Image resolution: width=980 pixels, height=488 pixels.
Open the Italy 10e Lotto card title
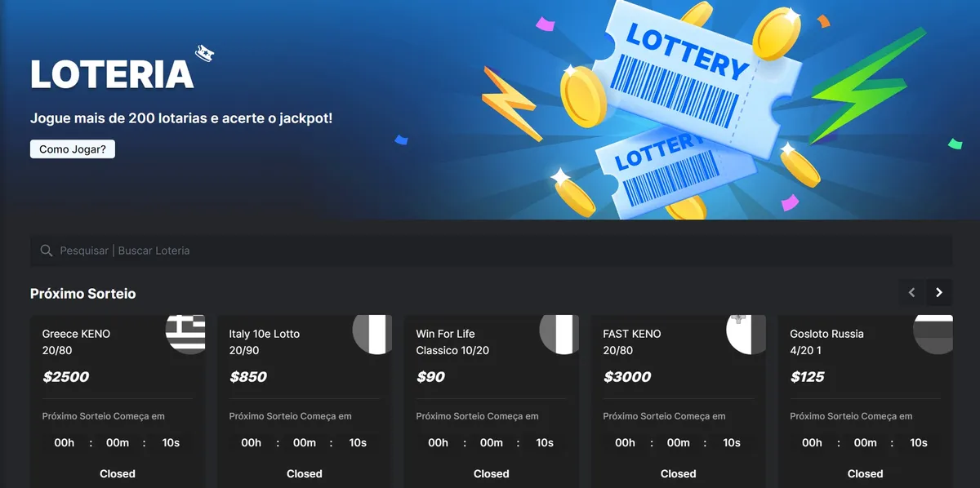pos(265,334)
